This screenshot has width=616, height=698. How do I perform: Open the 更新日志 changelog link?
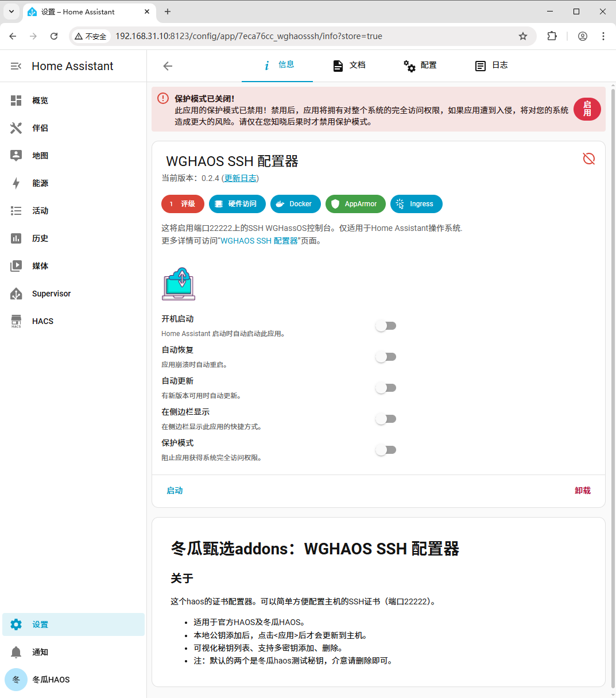[x=241, y=178]
